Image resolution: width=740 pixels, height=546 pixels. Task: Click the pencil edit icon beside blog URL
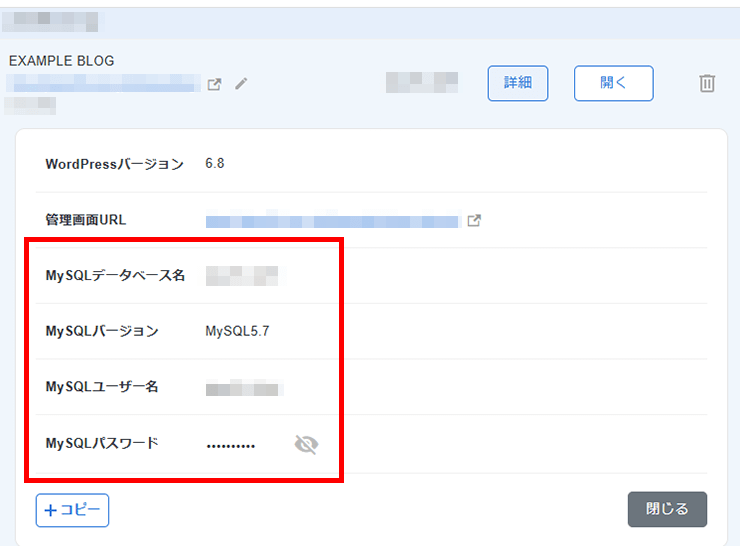coord(241,84)
